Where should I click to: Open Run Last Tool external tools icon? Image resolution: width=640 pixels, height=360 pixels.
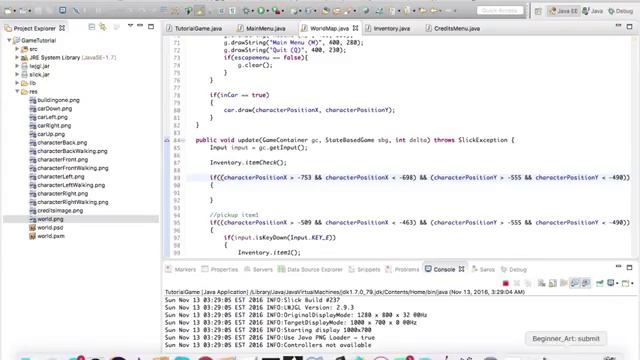tap(276, 11)
